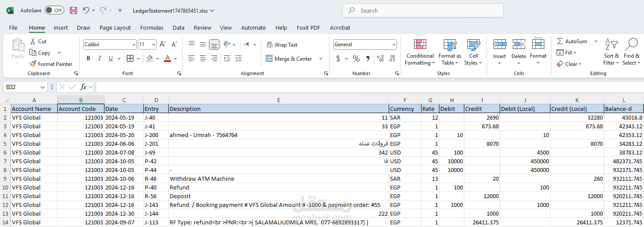Select the cell 'Withdraw ATM Machine'
Screen dimensions: 644x227
(278, 179)
